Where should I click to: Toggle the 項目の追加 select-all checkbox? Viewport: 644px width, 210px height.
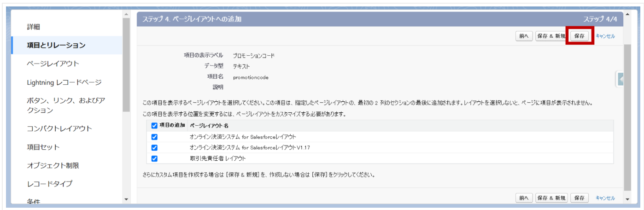[x=154, y=125]
